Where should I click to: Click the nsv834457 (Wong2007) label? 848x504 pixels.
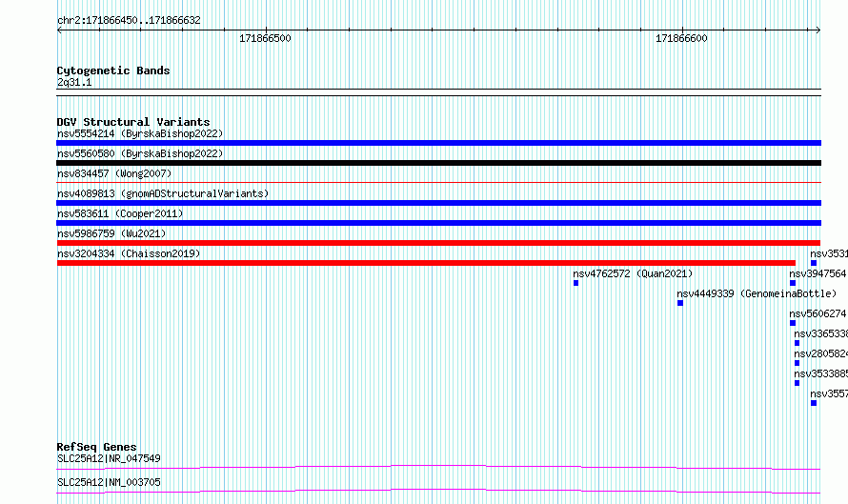tap(114, 173)
